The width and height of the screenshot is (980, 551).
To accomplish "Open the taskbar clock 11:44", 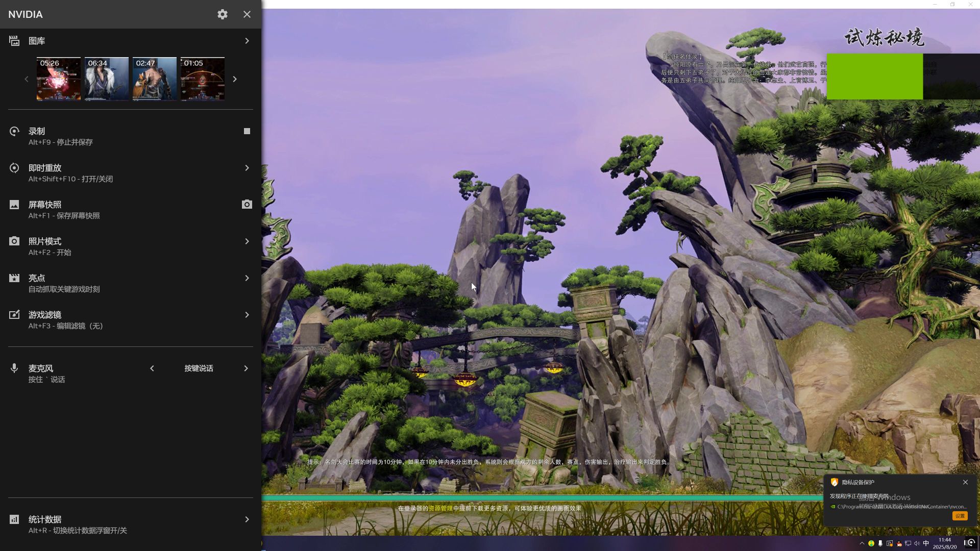I will 945,543.
